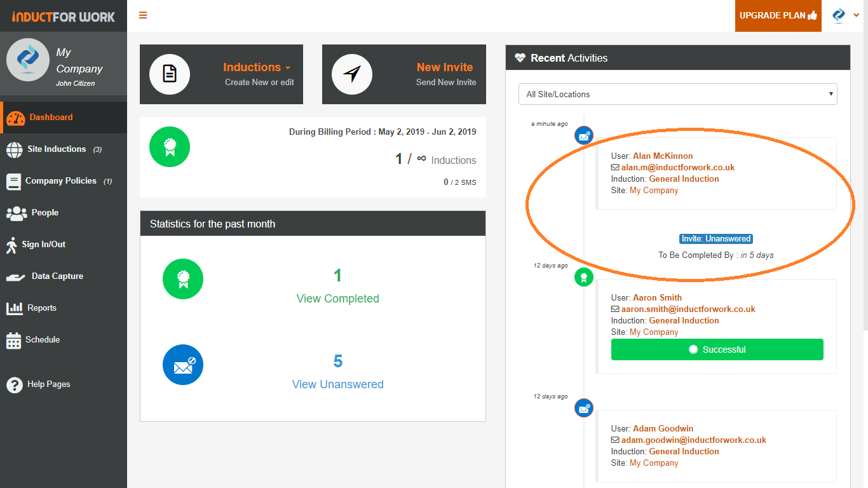This screenshot has height=488, width=868.
Task: Click the account logo icon in top right
Action: 839,15
